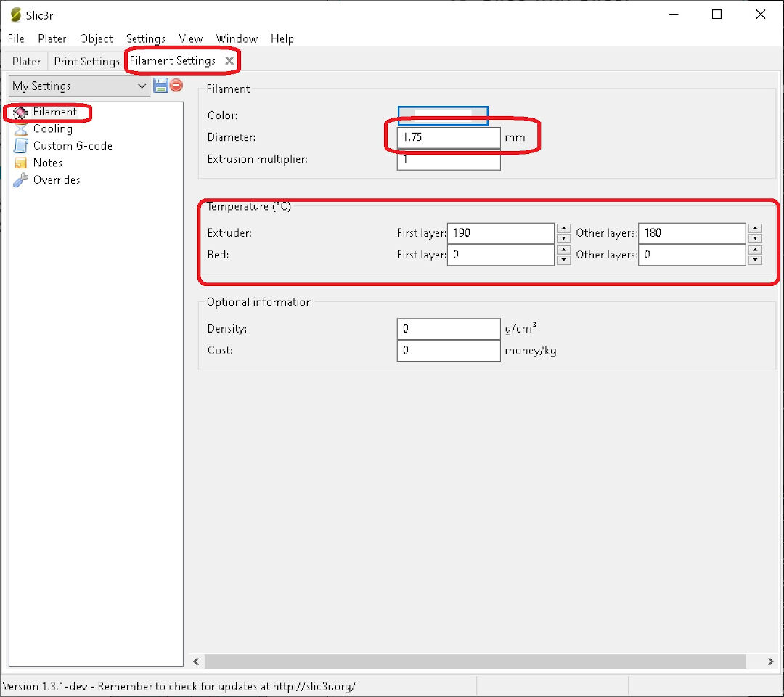Close the Filament Settings tab
The image size is (784, 697).
point(229,60)
